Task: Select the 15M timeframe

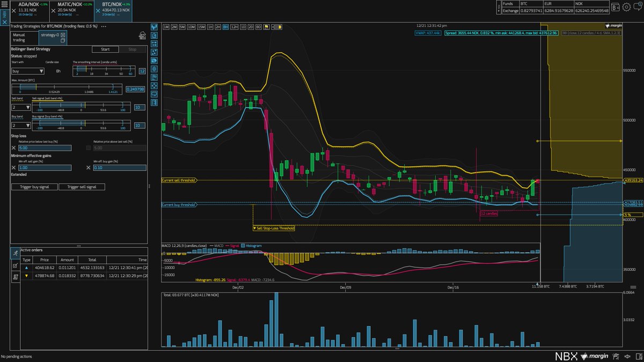Action: [x=201, y=26]
